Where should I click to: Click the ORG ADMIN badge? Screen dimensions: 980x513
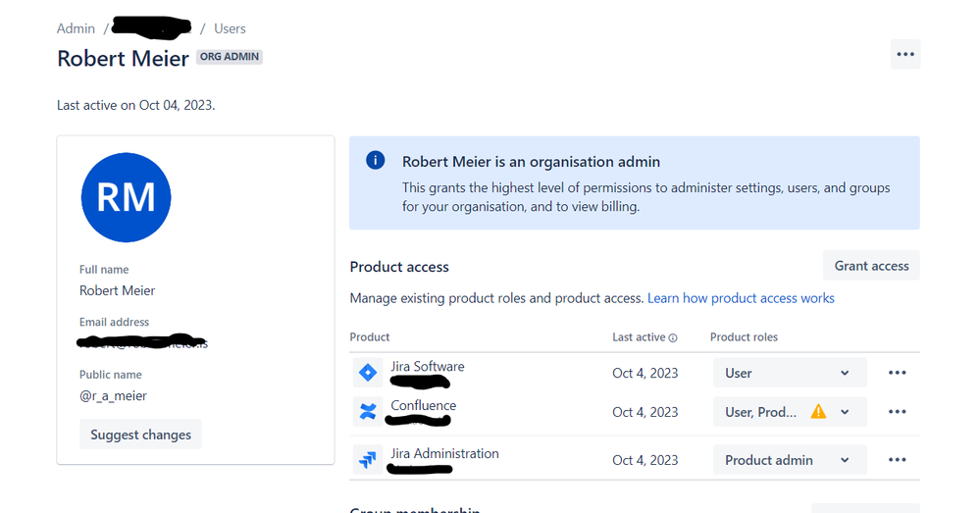tap(230, 57)
